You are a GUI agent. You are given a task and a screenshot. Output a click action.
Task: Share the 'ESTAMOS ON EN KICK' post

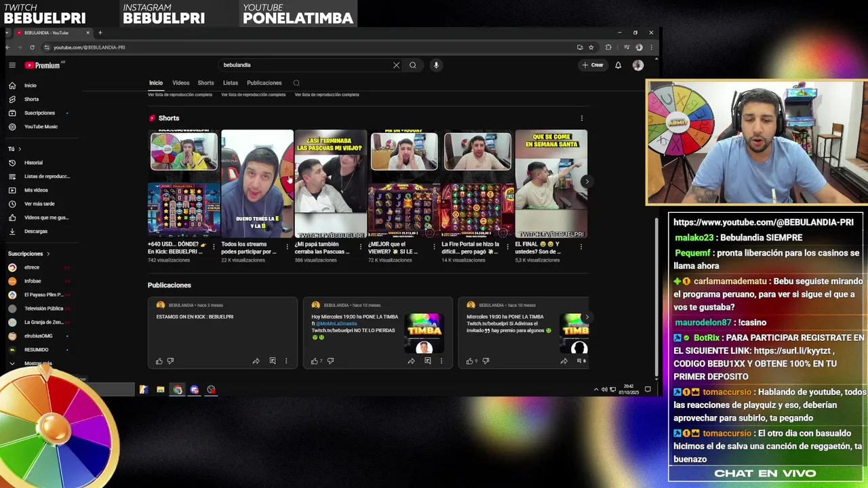pyautogui.click(x=256, y=361)
